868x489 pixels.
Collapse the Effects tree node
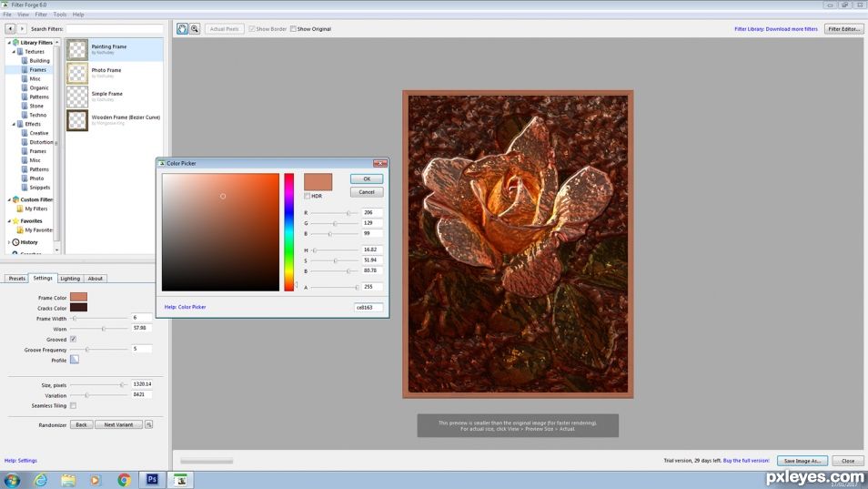pyautogui.click(x=14, y=124)
